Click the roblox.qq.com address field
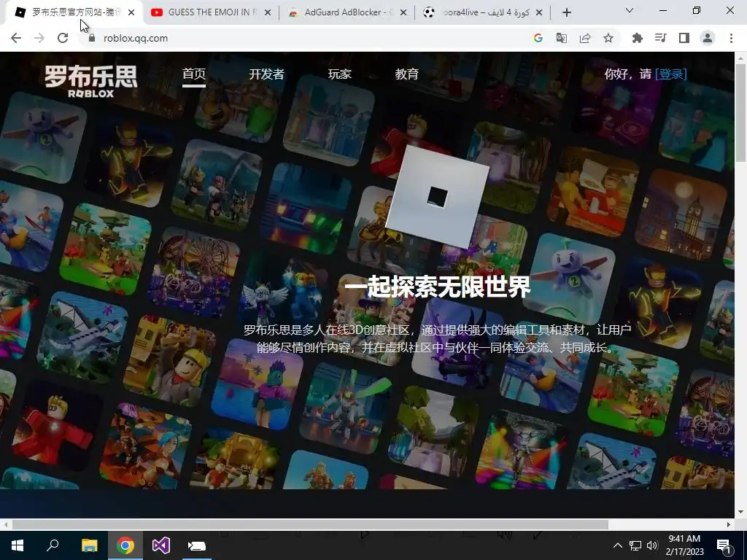Viewport: 747px width, 560px height. 305,38
